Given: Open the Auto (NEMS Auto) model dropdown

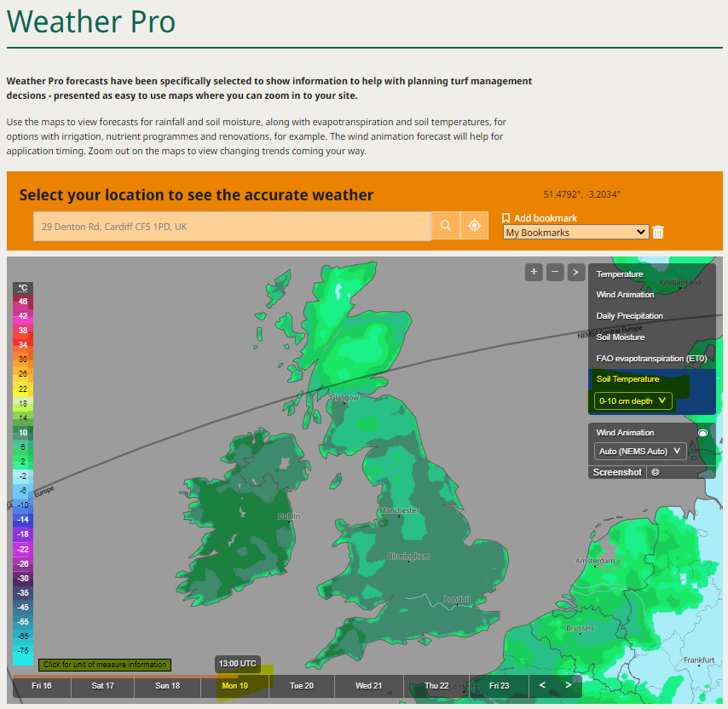Looking at the screenshot, I should 640,451.
